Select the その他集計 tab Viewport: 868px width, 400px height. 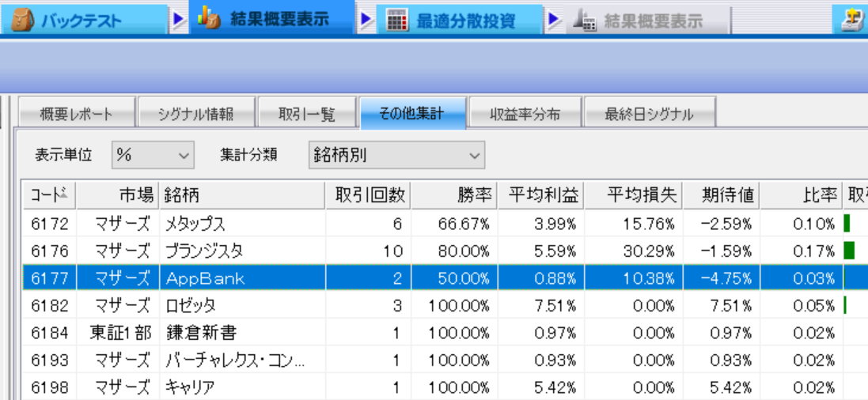414,113
